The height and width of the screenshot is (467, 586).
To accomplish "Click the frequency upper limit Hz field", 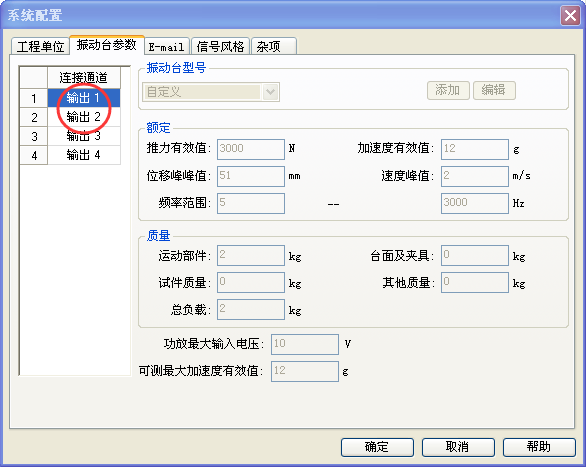I will tap(475, 203).
